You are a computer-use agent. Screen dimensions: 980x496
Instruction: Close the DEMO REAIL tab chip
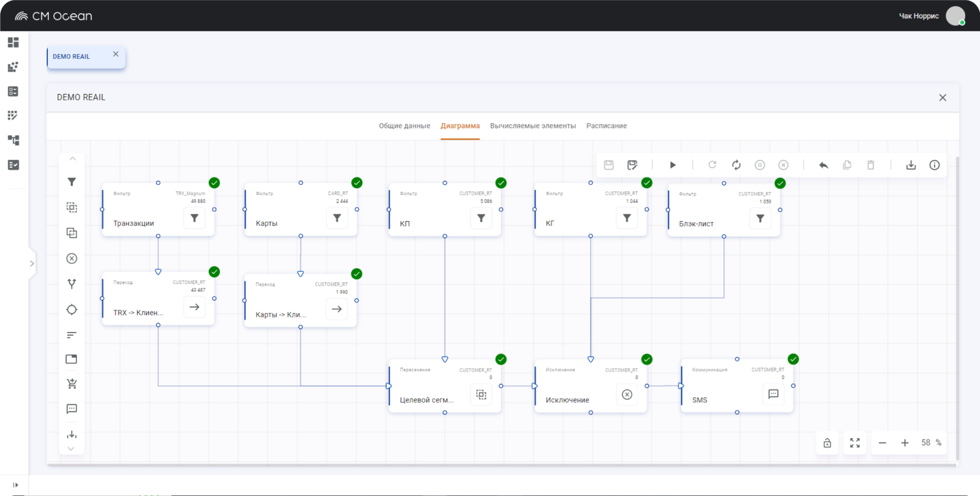116,54
